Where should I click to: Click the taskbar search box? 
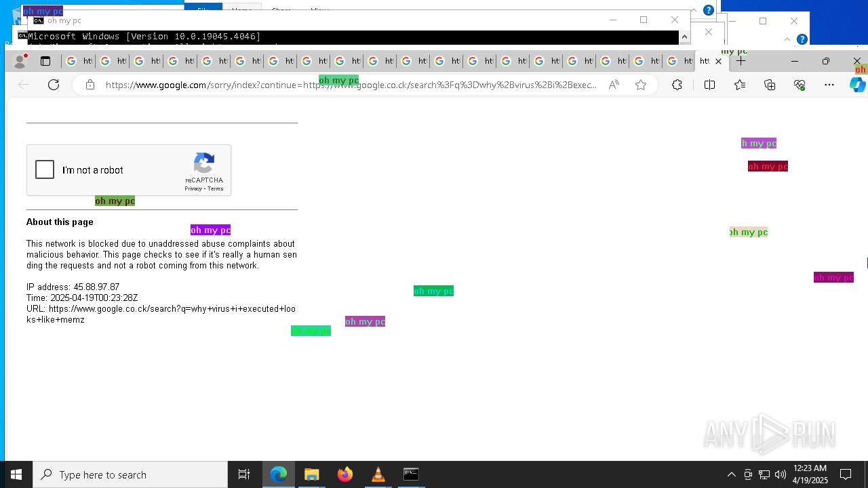point(130,474)
